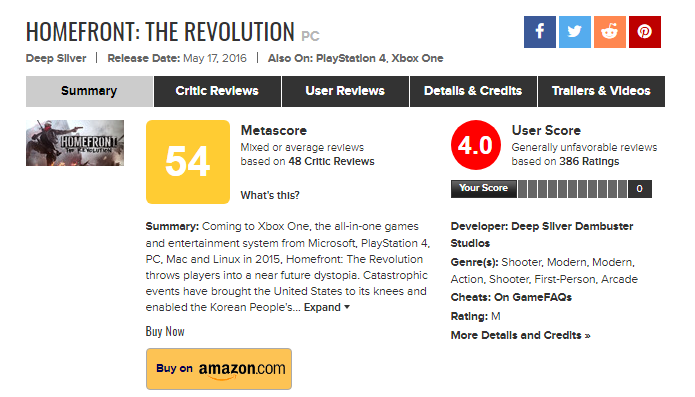The image size is (695, 397).
Task: Open the Critic Reviews tab
Action: coord(217,91)
